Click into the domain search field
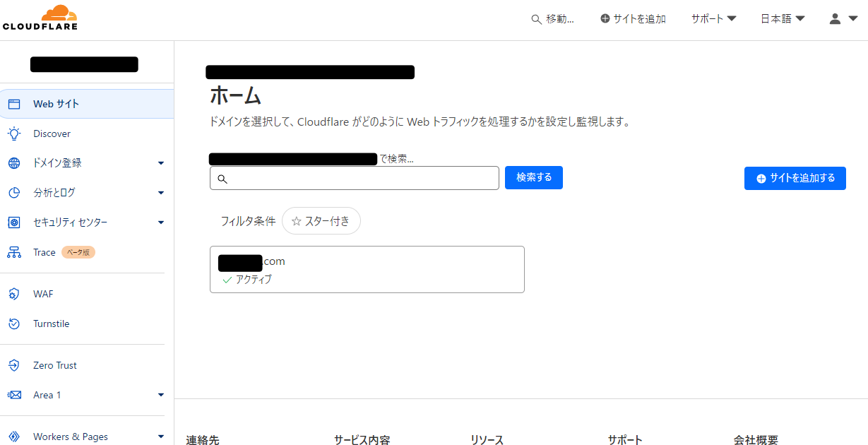Viewport: 868px width, 445px height. 355,178
